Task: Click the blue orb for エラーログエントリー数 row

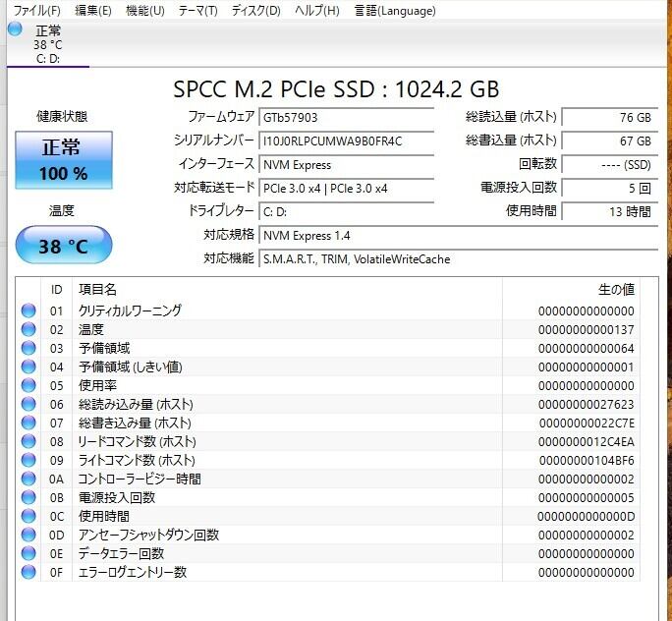Action: [28, 572]
